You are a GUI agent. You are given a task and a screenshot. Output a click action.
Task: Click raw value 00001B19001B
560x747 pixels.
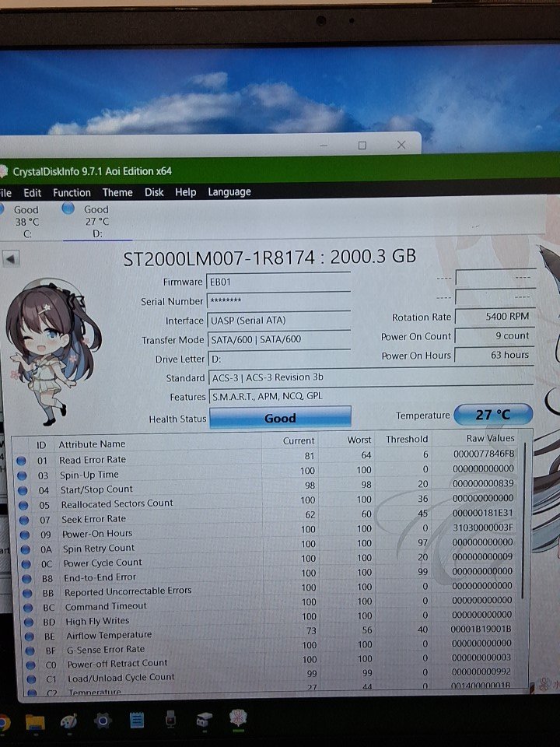pos(481,630)
